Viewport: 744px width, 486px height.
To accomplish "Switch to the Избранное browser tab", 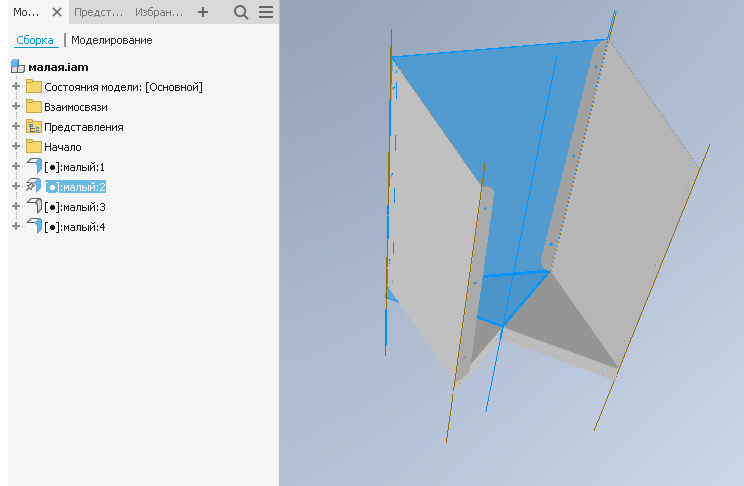I will [159, 12].
